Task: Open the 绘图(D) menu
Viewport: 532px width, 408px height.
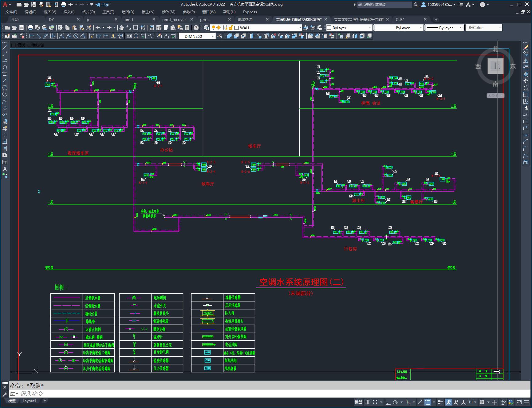Action: tap(128, 12)
